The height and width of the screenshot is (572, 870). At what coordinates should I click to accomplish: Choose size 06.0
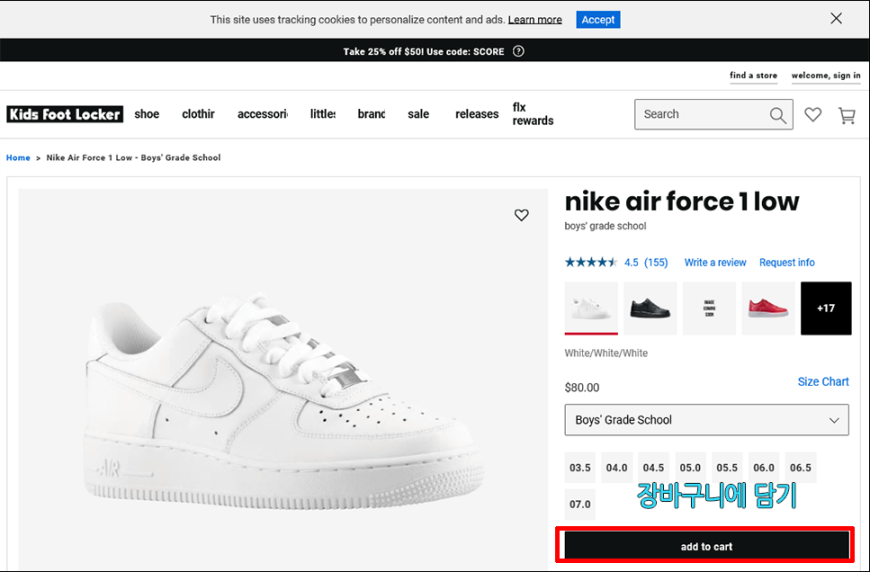pos(763,468)
